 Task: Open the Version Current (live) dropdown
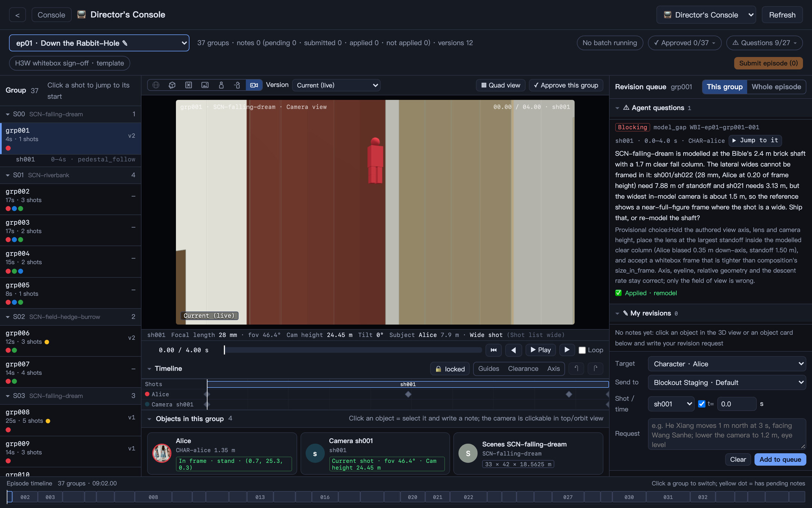(x=336, y=85)
